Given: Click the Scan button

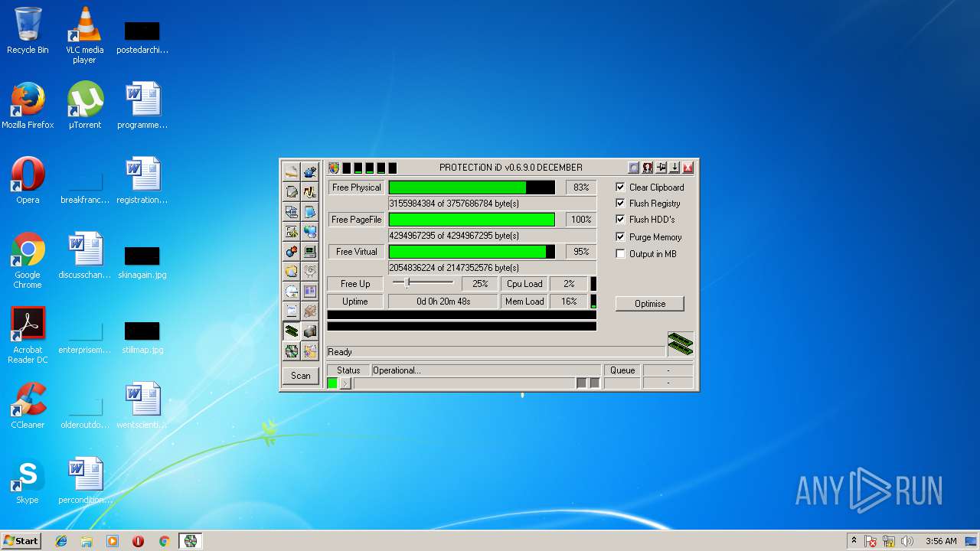Looking at the screenshot, I should (301, 376).
